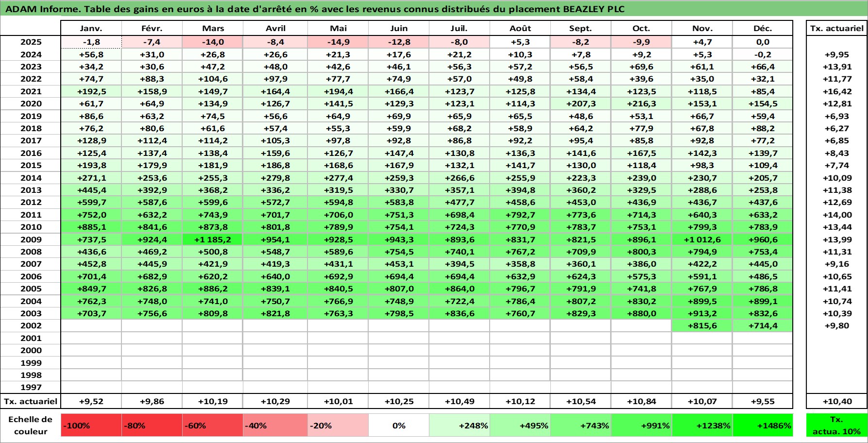Select the -14,9 cell for May 2025

338,42
